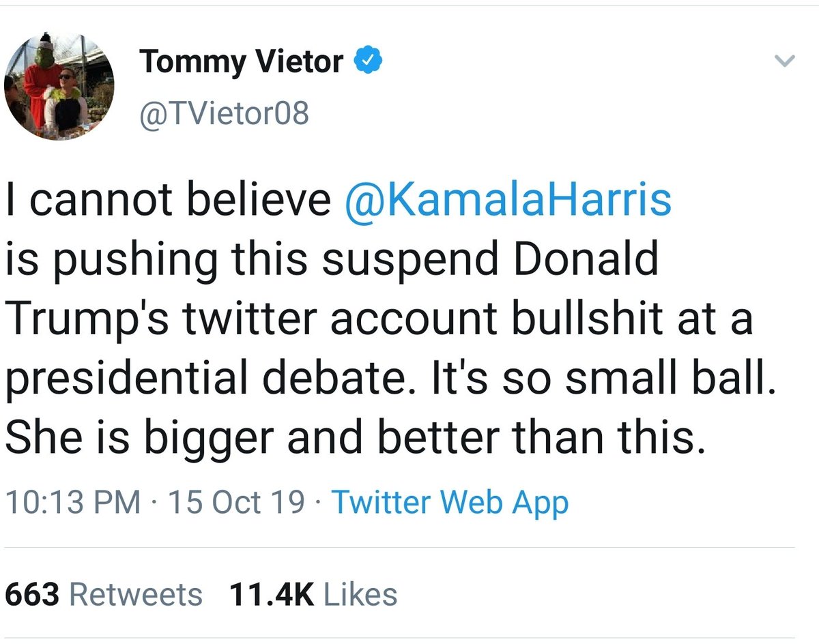The image size is (819, 644).
Task: Select the word Likes label
Action: [x=360, y=594]
